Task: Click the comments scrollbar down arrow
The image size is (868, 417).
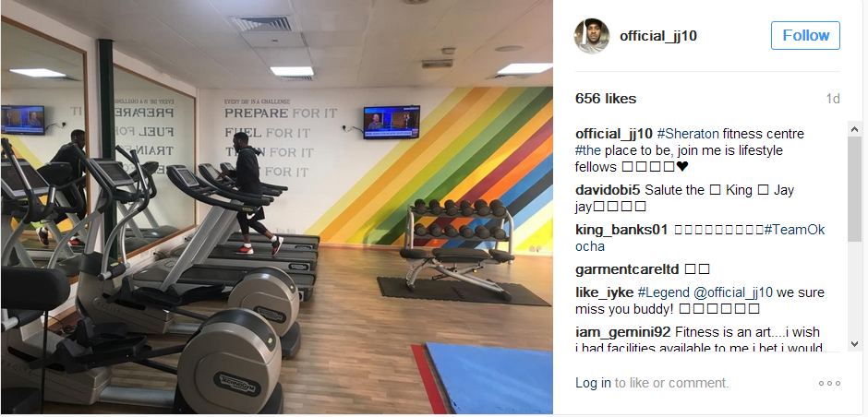Action: pyautogui.click(x=854, y=344)
